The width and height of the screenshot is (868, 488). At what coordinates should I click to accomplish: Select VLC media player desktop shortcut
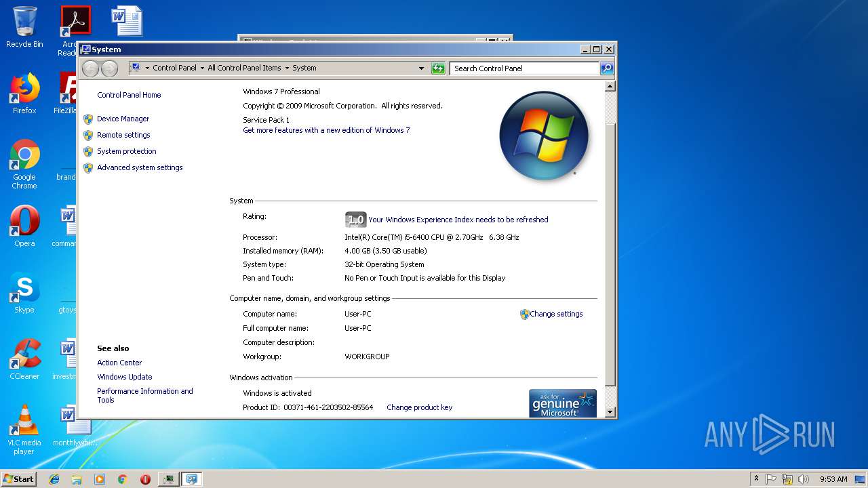click(24, 430)
